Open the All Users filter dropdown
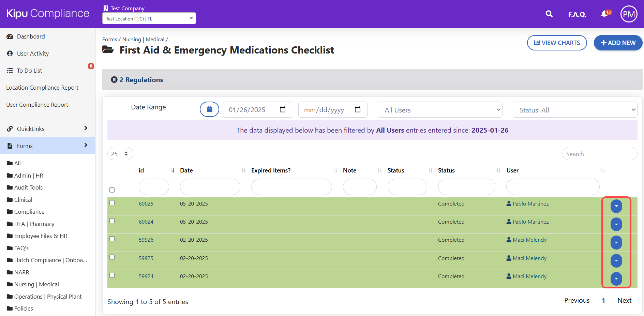Viewport: 644px width, 316px height. 440,110
